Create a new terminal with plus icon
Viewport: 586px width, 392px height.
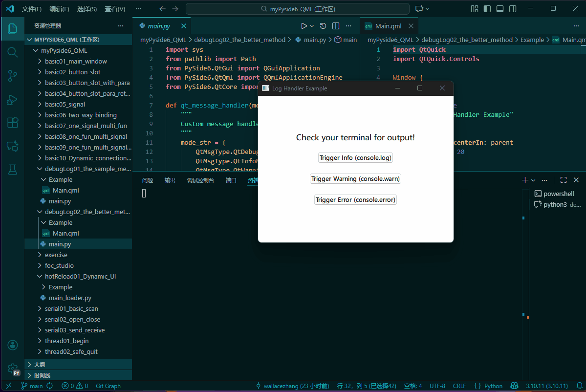click(x=525, y=180)
